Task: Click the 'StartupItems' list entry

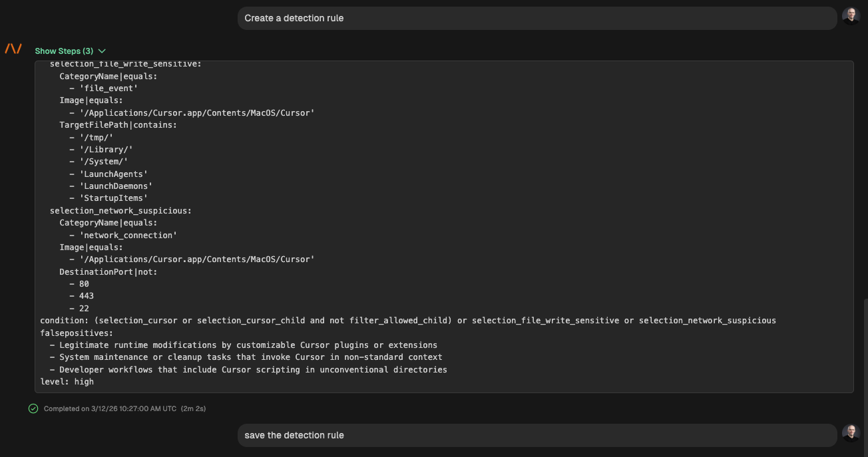Action: 108,198
